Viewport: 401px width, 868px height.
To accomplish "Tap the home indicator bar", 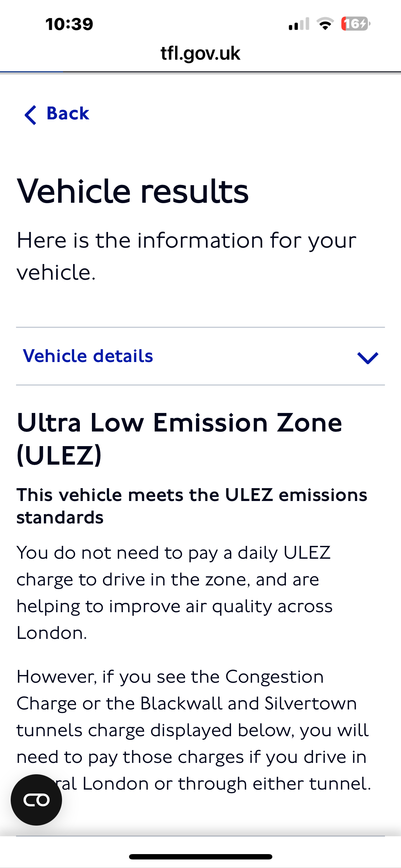I will tap(200, 857).
